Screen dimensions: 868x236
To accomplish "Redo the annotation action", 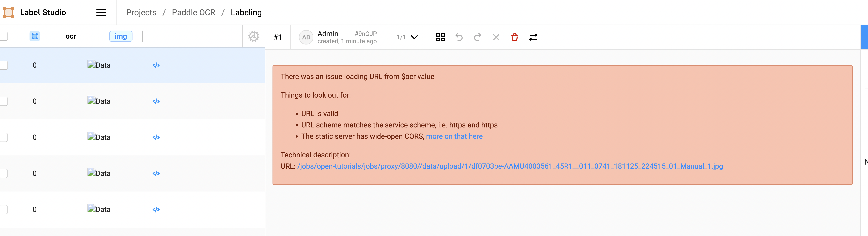I will (x=477, y=37).
